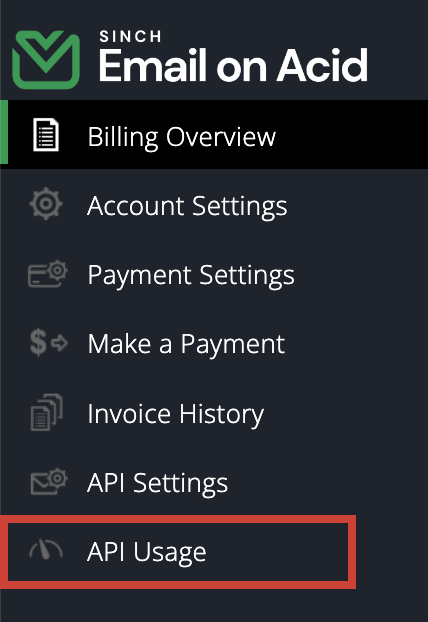Select the API Usage text label

[147, 552]
